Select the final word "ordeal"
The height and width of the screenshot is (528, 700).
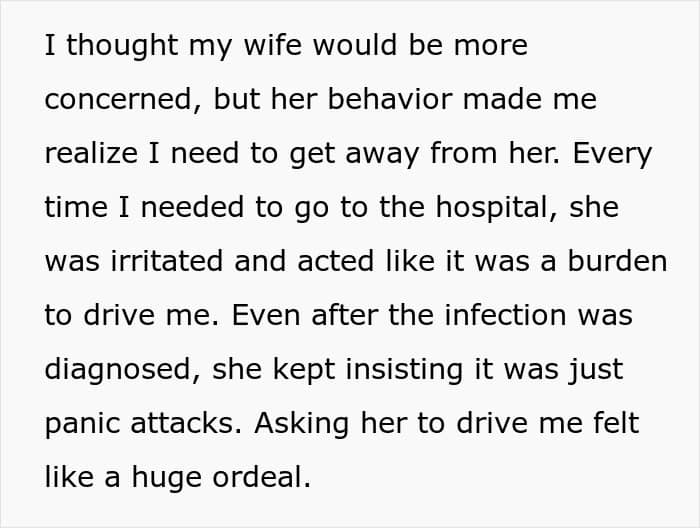pos(258,477)
